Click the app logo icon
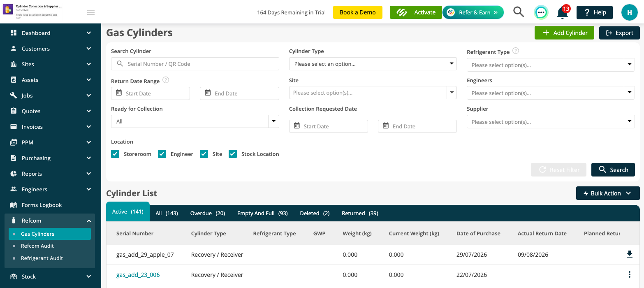 point(8,9)
